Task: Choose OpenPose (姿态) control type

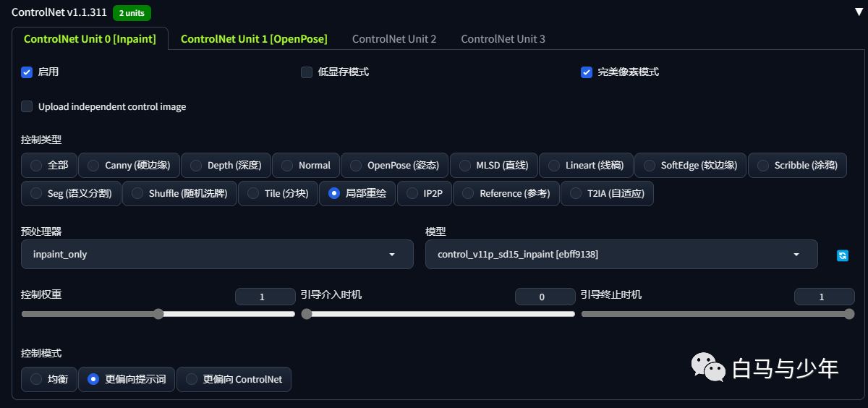Action: point(394,165)
